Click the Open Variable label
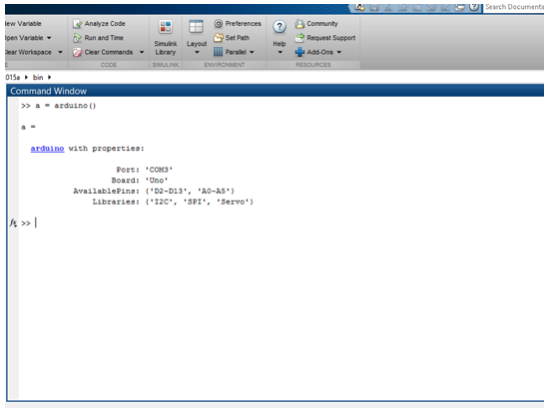 click(24, 38)
